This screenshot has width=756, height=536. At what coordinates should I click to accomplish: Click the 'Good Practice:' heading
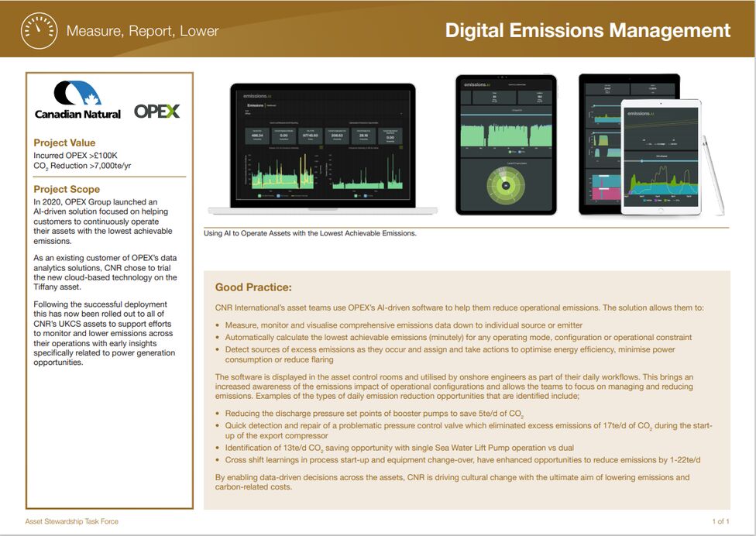pyautogui.click(x=253, y=287)
